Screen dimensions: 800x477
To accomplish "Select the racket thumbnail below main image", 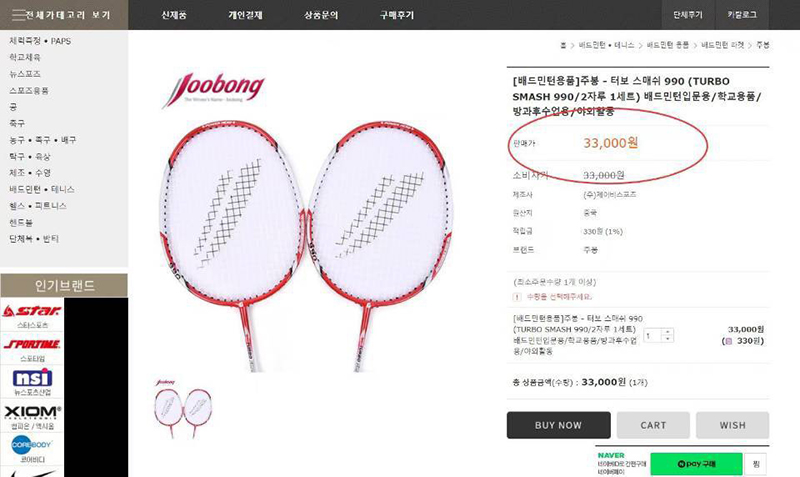I will pyautogui.click(x=182, y=409).
